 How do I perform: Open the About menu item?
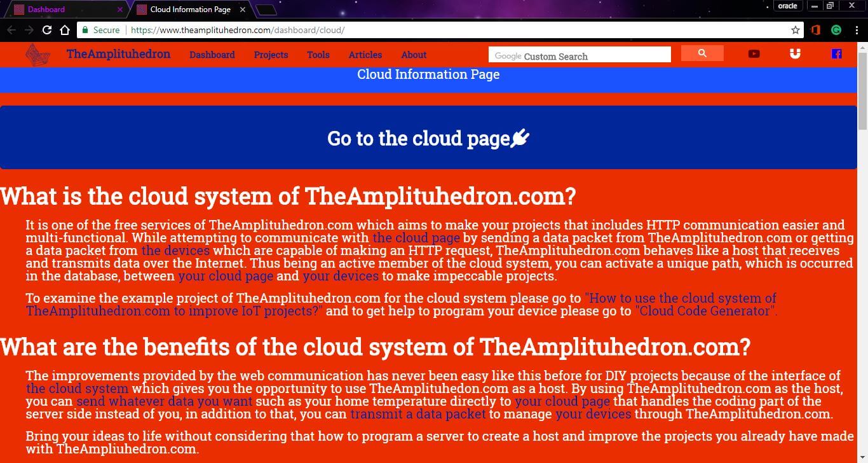click(414, 55)
